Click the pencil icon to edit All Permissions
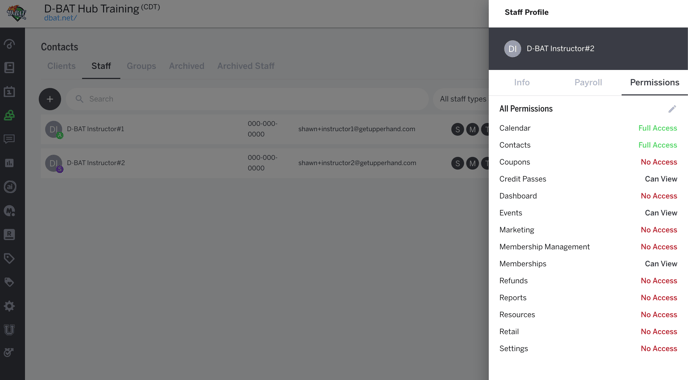688x380 pixels. [x=672, y=109]
